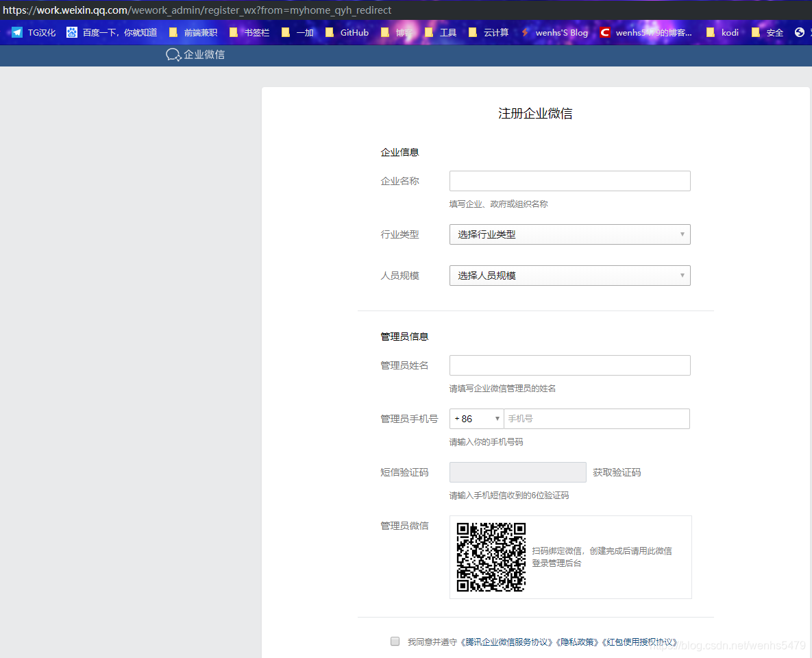
Task: Click the 扫码绑定微信 instruction text
Action: 602,557
